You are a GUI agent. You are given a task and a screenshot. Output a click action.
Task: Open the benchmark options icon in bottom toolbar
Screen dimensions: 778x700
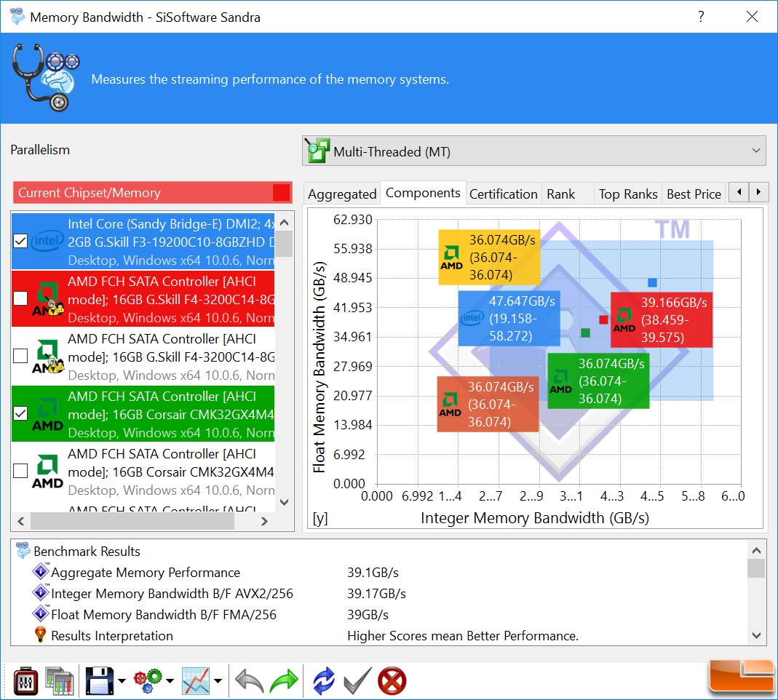25,681
